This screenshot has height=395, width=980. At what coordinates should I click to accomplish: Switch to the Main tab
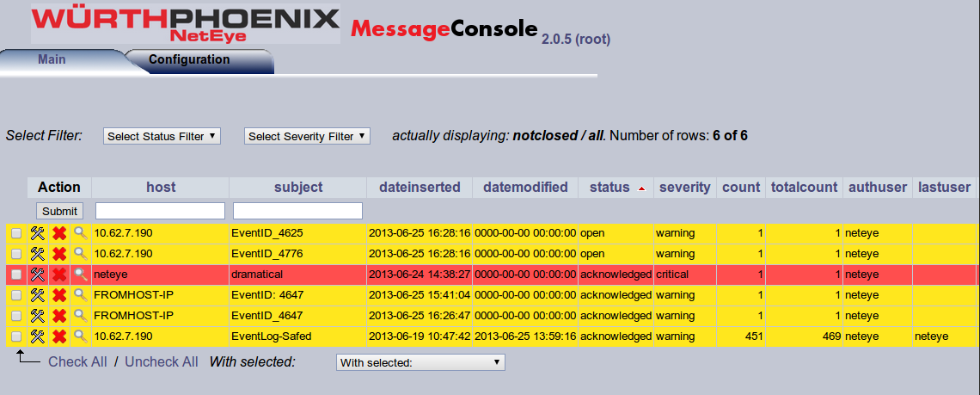click(52, 59)
